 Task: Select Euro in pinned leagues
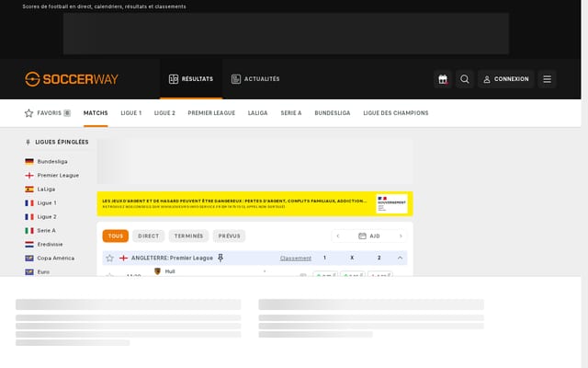43,272
